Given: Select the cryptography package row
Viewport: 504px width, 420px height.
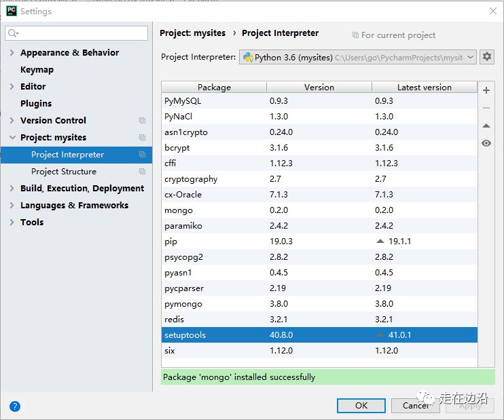Looking at the screenshot, I should pyautogui.click(x=319, y=179).
